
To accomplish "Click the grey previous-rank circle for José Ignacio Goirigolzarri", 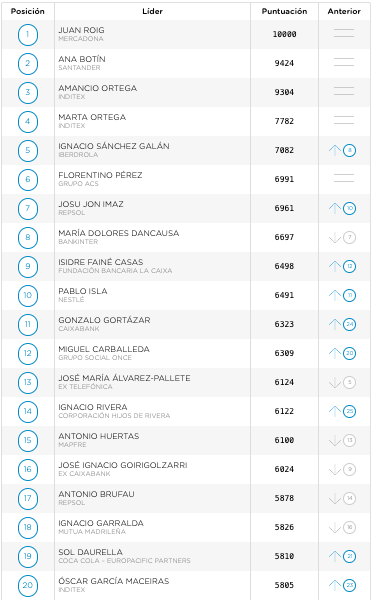I will tap(349, 470).
